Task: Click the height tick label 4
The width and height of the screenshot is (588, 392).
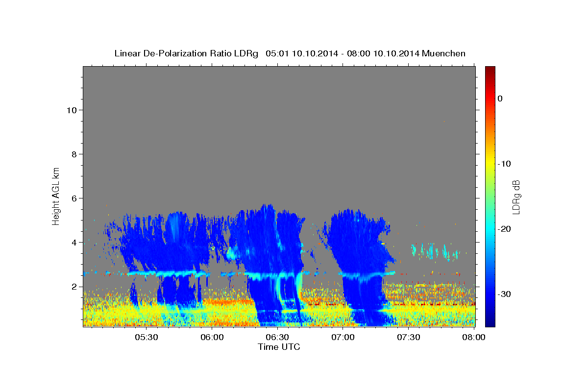Action: click(74, 242)
